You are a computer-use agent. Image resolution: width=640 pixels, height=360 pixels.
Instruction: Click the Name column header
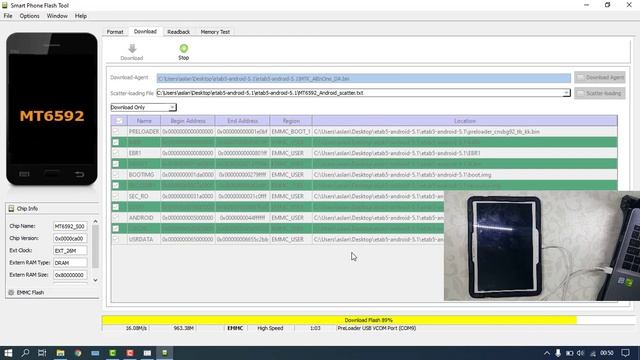pos(144,121)
